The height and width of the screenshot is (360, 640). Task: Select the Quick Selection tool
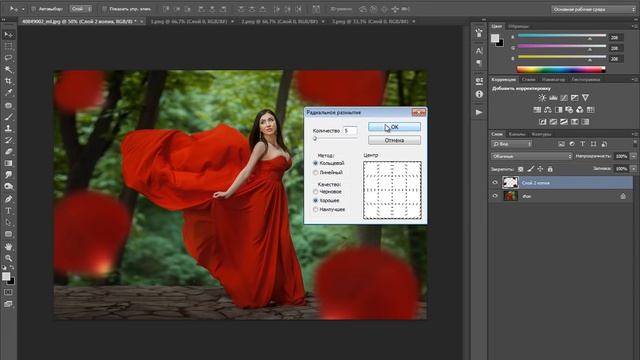point(8,69)
